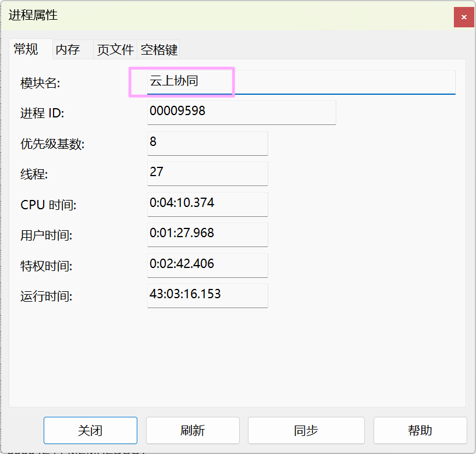Screen dimensions: 476x454
Task: Click the 模块名 label
Action: click(x=40, y=83)
